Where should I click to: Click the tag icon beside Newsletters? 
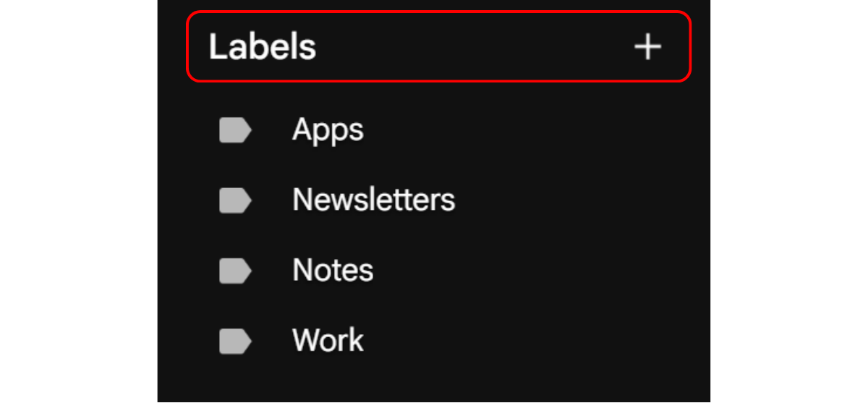[x=235, y=200]
